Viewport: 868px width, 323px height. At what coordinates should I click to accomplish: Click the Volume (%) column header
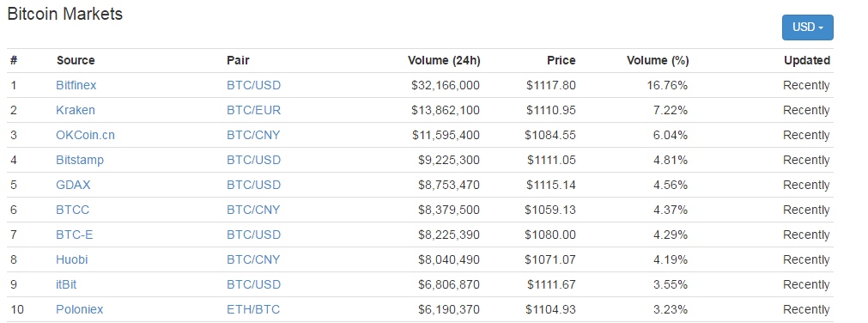click(x=658, y=60)
